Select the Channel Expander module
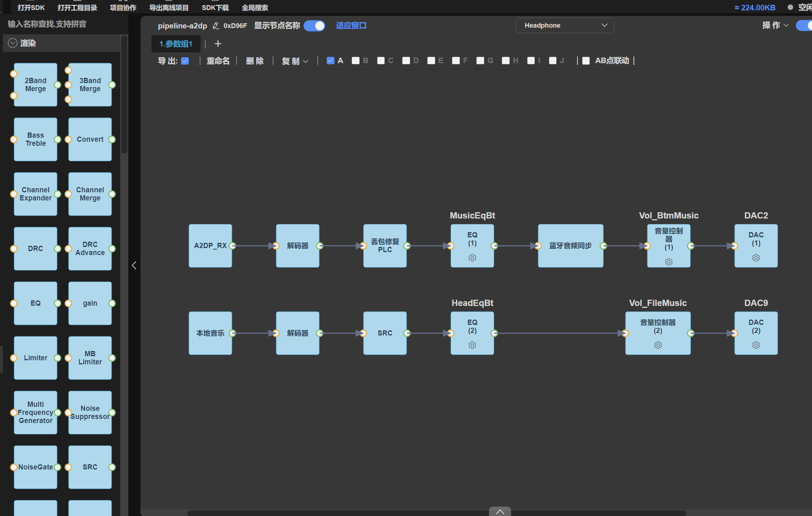Image resolution: width=812 pixels, height=516 pixels. pos(35,194)
